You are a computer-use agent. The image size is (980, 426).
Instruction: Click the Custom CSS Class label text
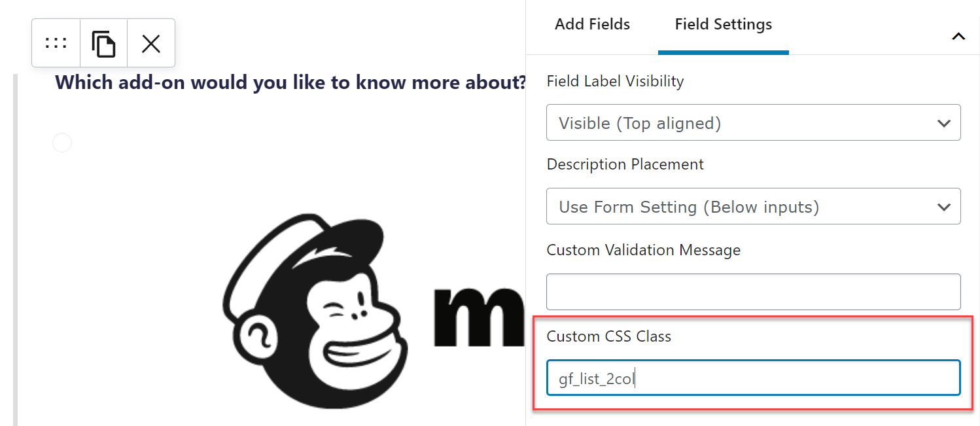click(609, 336)
